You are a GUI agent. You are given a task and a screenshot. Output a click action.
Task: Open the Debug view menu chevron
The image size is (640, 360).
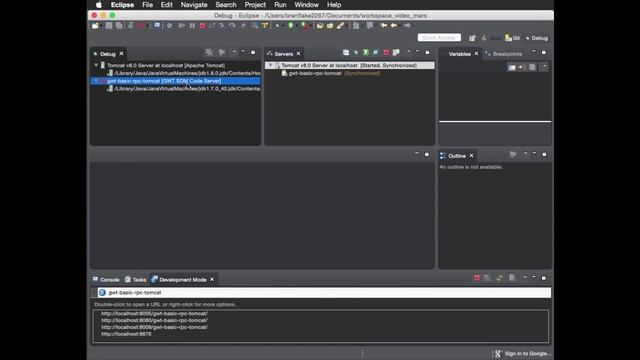coord(234,52)
